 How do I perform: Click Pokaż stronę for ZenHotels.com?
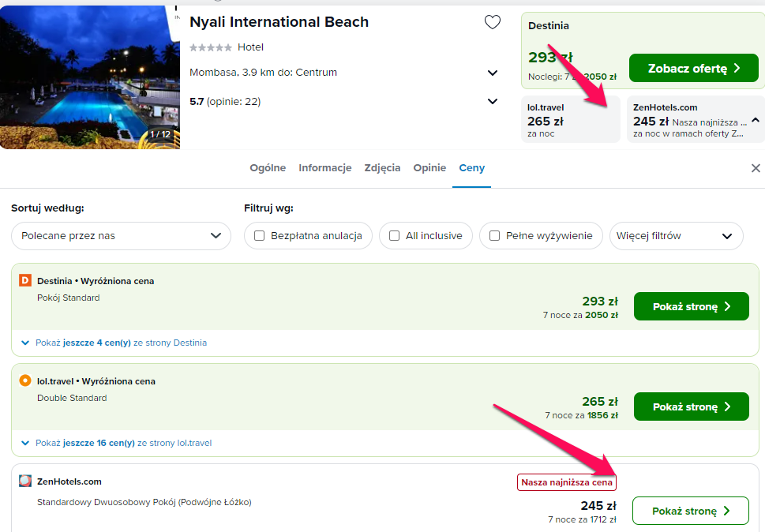690,511
